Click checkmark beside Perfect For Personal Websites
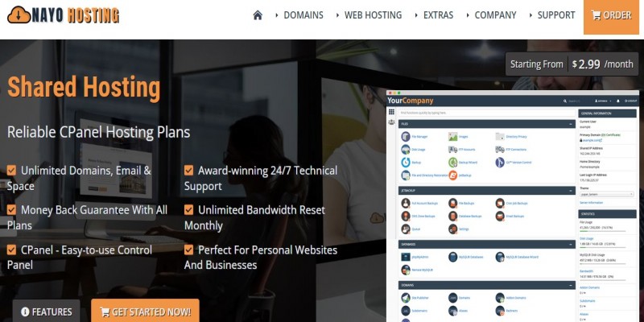Screen dimensions: 644x322 [188, 250]
